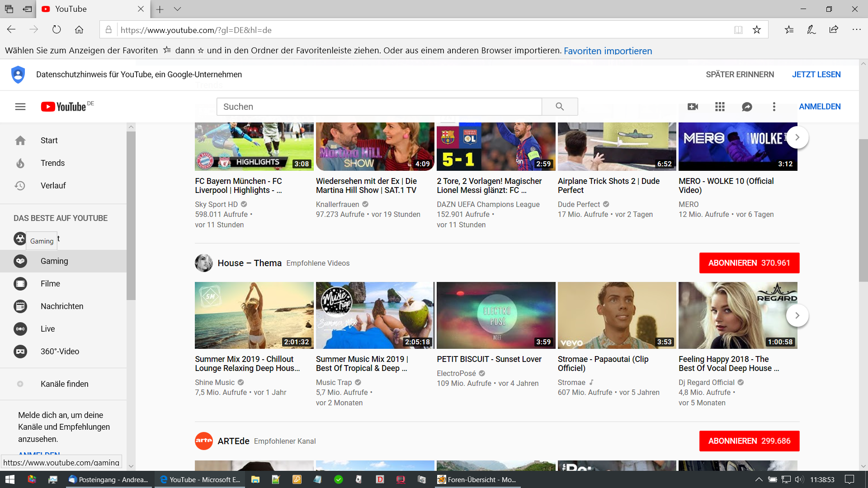Screen dimensions: 868x488
Task: Open Trends in the sidebar
Action: 52,163
